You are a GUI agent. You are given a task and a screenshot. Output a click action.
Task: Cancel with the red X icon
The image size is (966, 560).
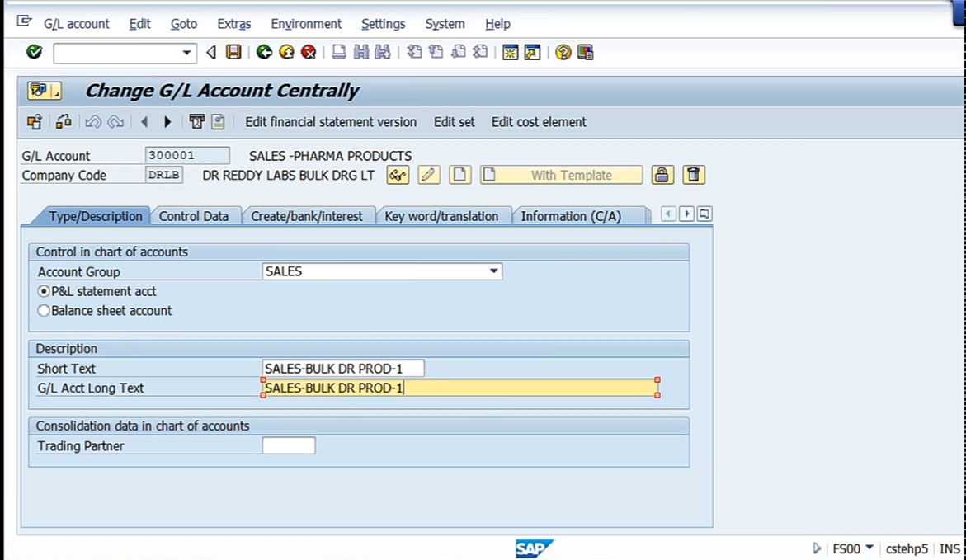pyautogui.click(x=309, y=52)
